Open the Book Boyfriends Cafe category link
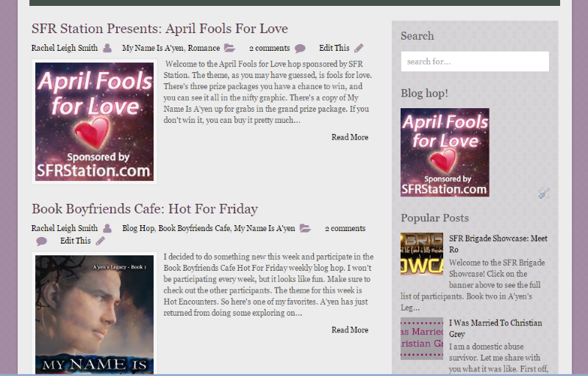The width and height of the screenshot is (588, 376). pyautogui.click(x=194, y=228)
